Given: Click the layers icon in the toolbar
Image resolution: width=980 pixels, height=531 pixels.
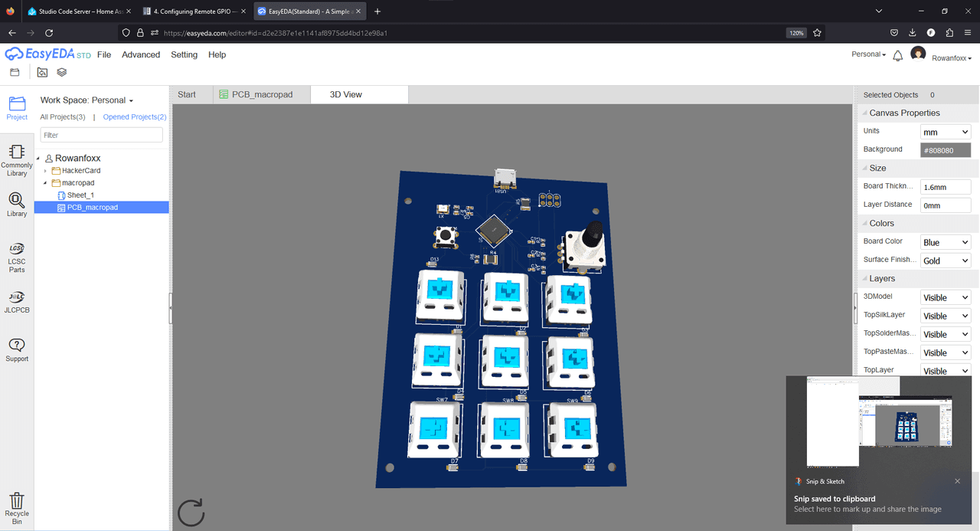Looking at the screenshot, I should click(x=62, y=73).
